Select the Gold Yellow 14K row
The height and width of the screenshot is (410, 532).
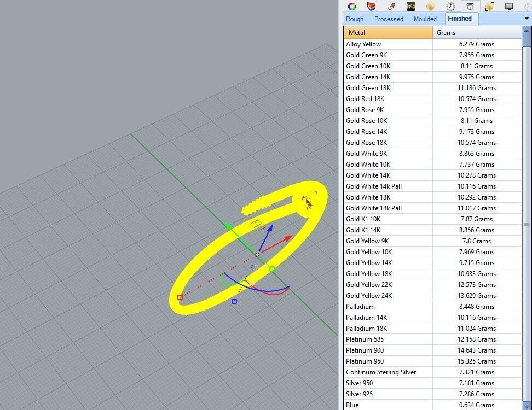pyautogui.click(x=432, y=262)
